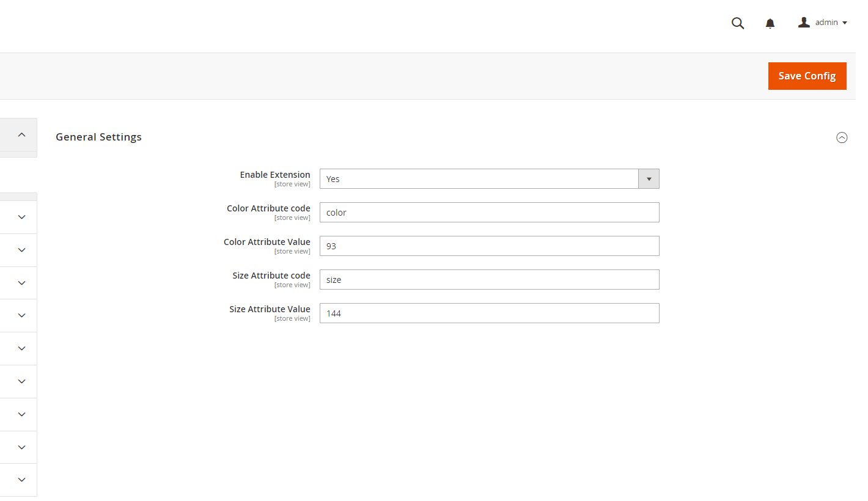Click the Color Attribute code field
The height and width of the screenshot is (501, 868).
[x=489, y=213]
